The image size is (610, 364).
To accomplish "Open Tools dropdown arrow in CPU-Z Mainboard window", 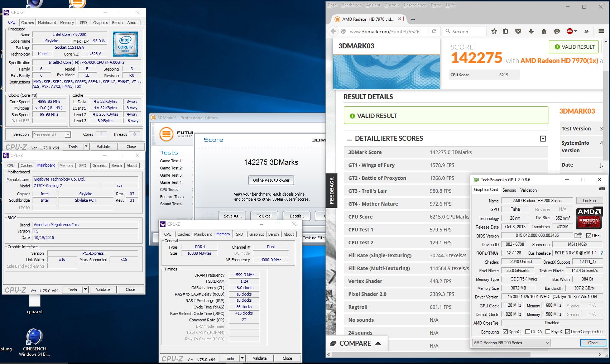I will pos(85,289).
